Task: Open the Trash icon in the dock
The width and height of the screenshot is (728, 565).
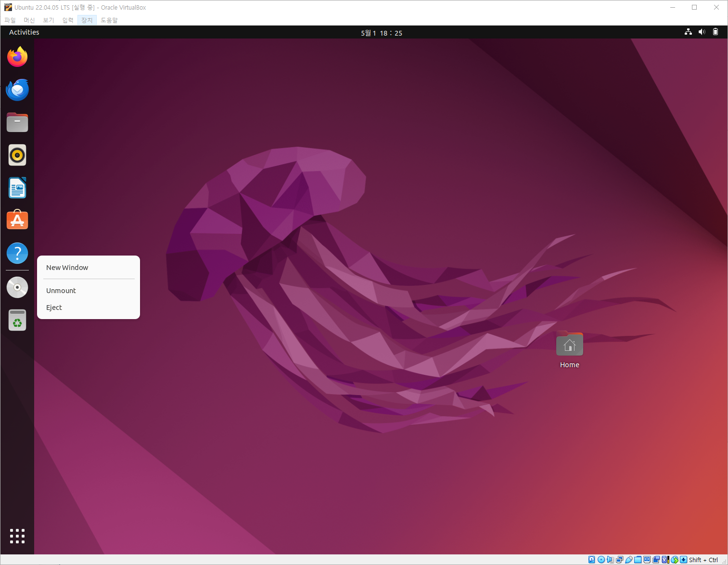Action: (x=17, y=320)
